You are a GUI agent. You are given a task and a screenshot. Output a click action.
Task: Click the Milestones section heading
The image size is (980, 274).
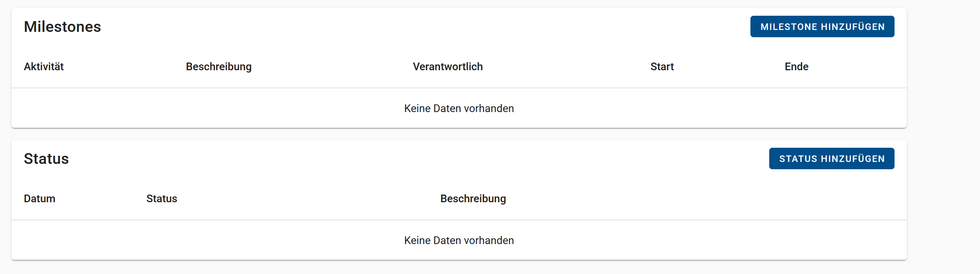pos(62,26)
